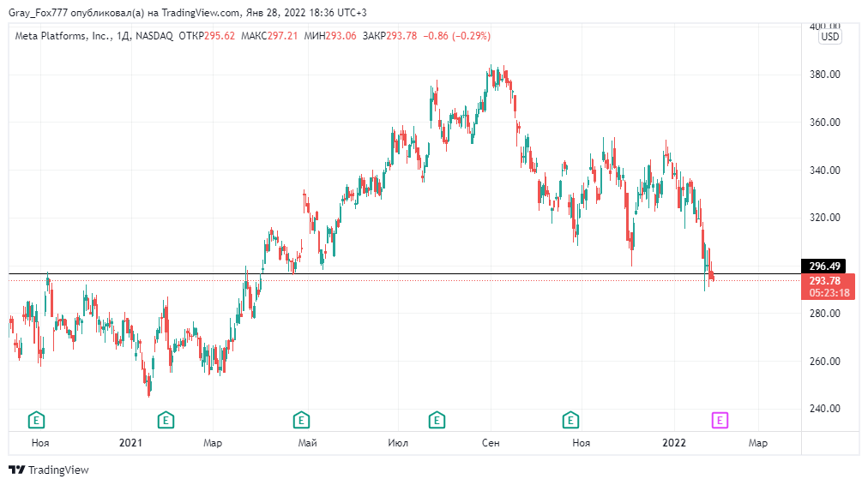The image size is (868, 485).
Task: Click the −0.86 (−0.29%) change value
Action: [x=456, y=36]
